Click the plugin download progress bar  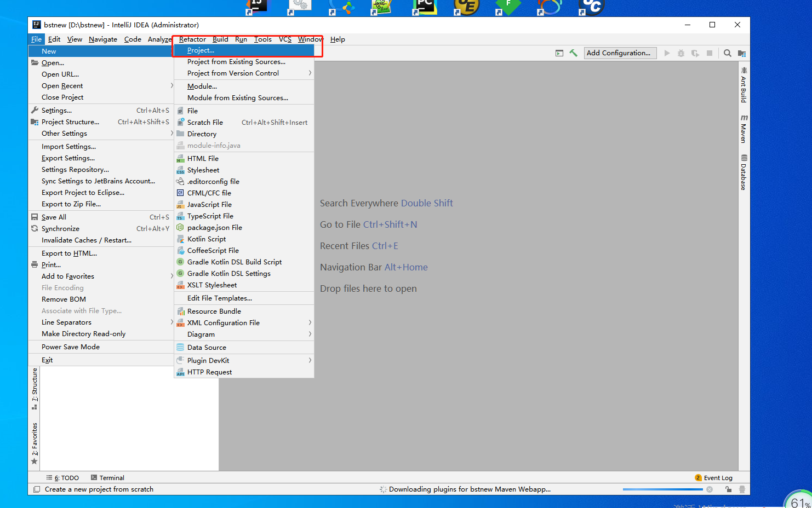(x=662, y=489)
